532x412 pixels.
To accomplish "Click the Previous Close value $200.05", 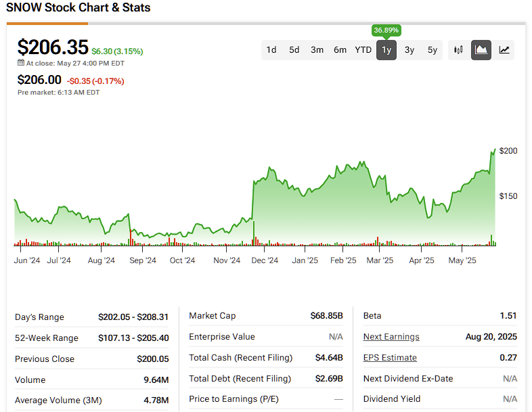I will click(153, 359).
